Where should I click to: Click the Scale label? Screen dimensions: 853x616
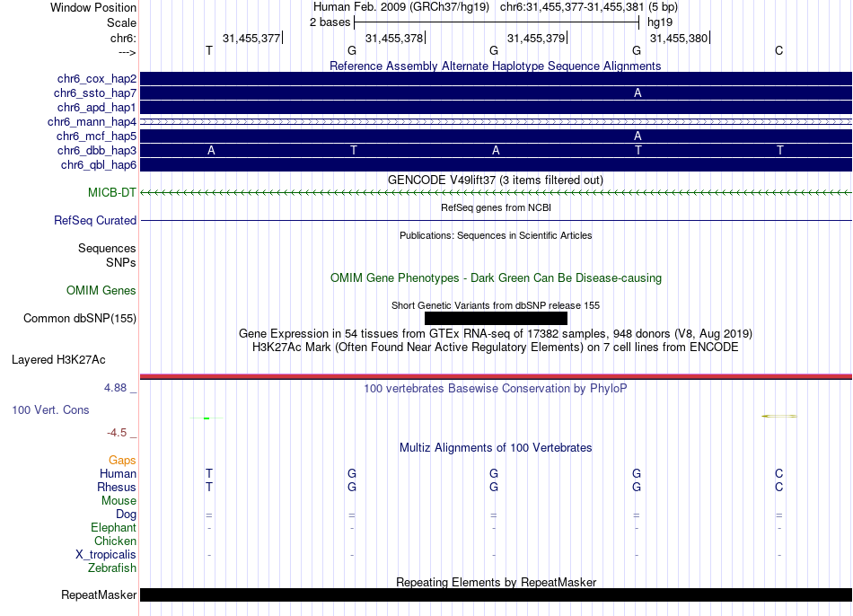121,22
